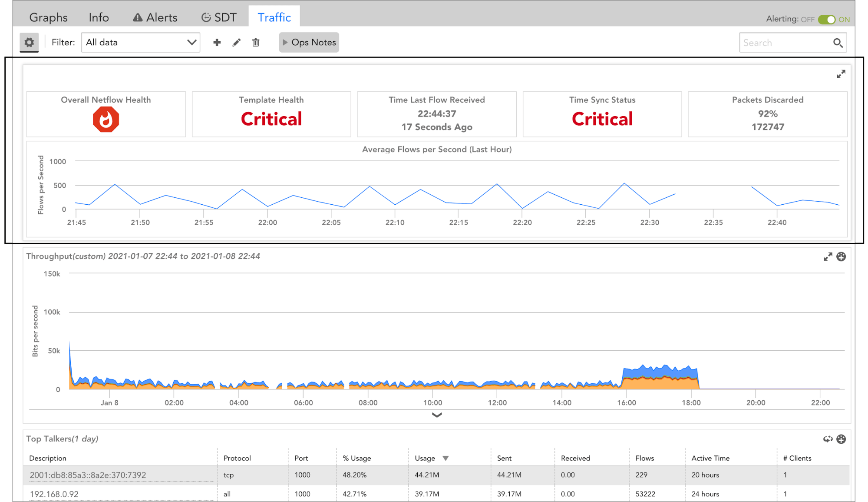The height and width of the screenshot is (502, 868).
Task: Expand the Netflow health panel to fullscreen
Action: (841, 74)
